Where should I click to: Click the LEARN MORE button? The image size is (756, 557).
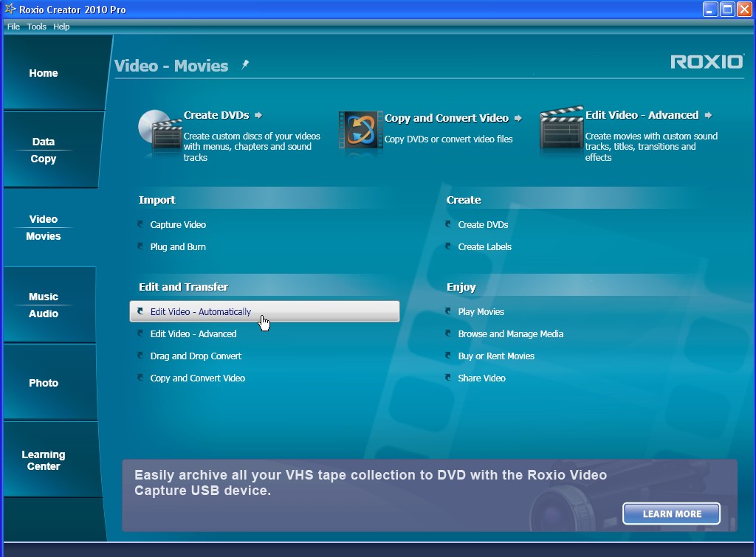(672, 513)
